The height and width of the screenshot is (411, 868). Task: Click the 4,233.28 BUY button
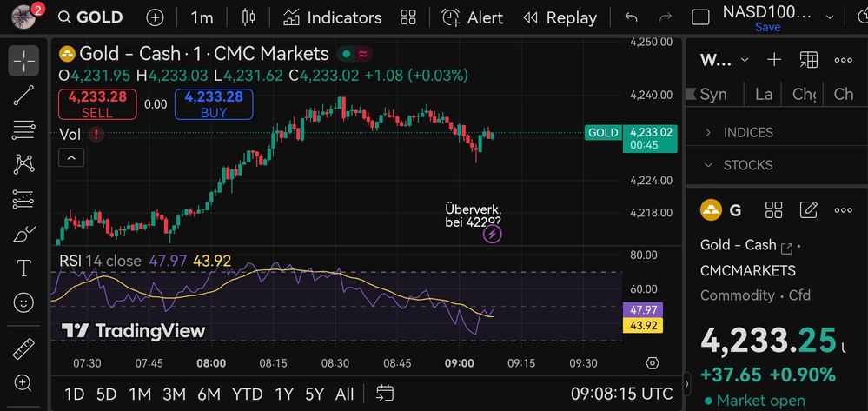point(214,104)
